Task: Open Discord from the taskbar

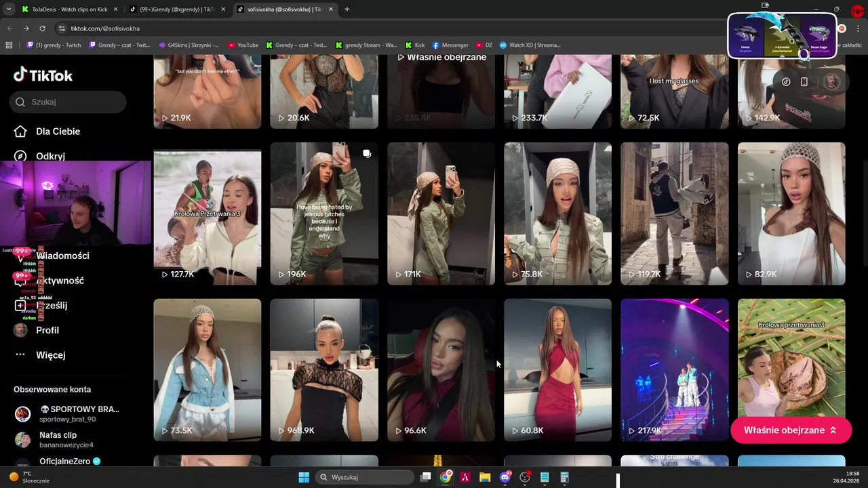Action: [x=505, y=477]
